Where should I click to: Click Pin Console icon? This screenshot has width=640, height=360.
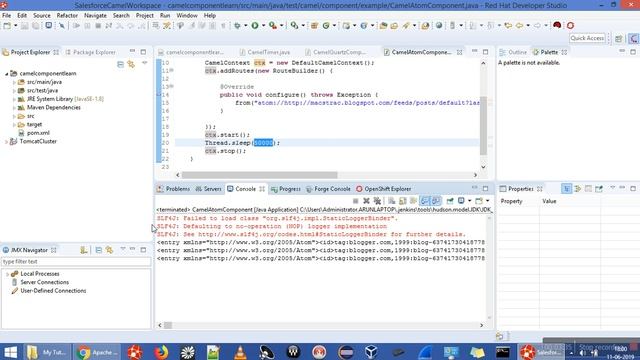point(450,201)
